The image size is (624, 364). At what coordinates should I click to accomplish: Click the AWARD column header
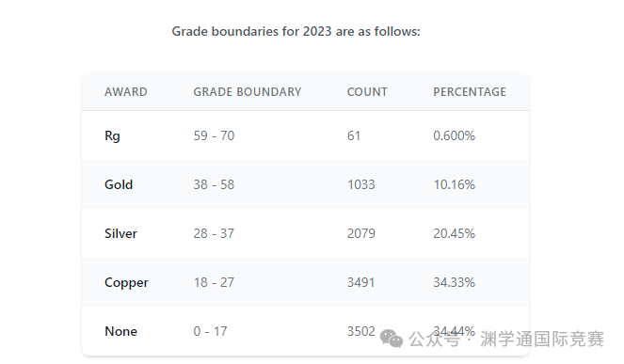point(126,92)
